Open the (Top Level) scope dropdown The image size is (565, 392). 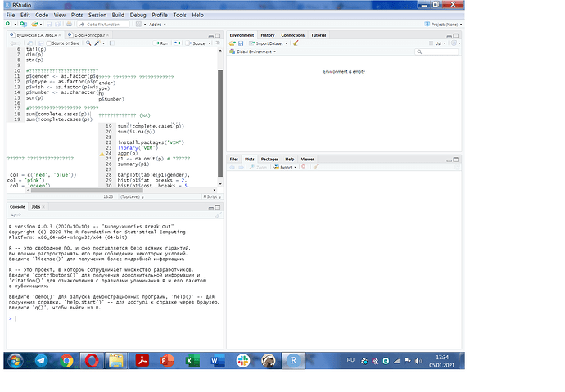(132, 196)
